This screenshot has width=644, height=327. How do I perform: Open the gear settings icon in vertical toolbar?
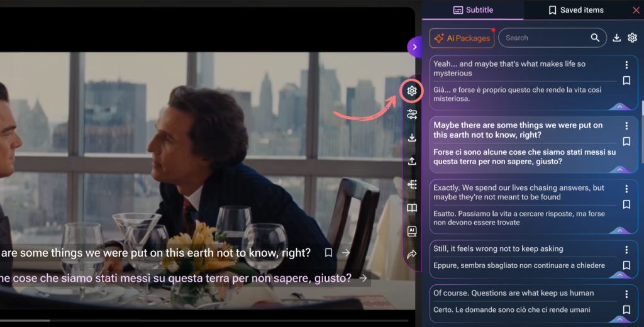[x=412, y=91]
